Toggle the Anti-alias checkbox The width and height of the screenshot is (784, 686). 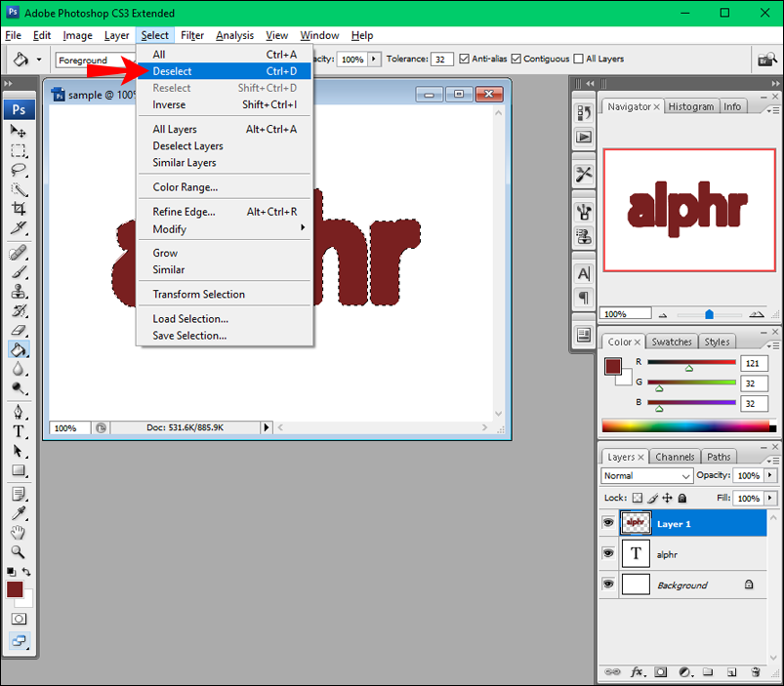[x=464, y=59]
